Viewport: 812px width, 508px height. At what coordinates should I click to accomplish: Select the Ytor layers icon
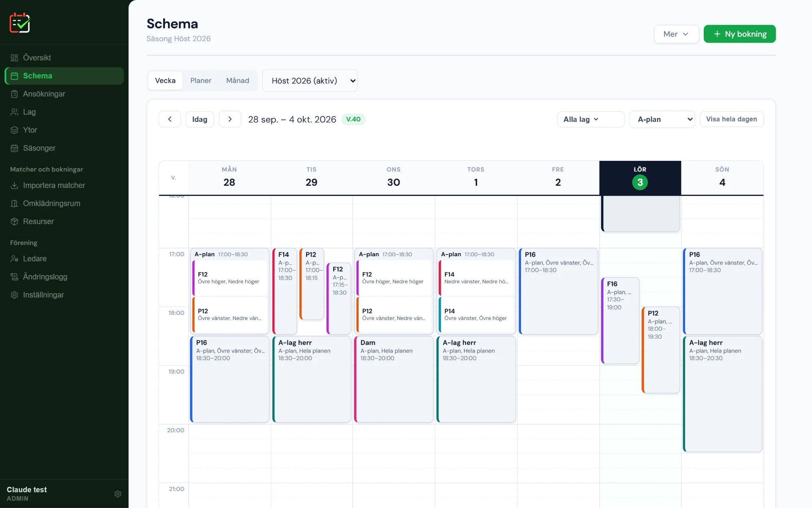[14, 130]
